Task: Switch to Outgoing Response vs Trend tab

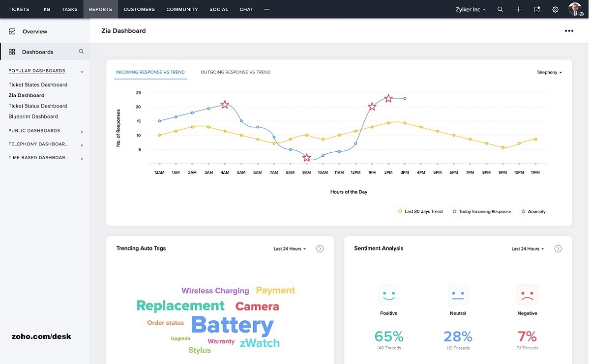Action: point(236,72)
